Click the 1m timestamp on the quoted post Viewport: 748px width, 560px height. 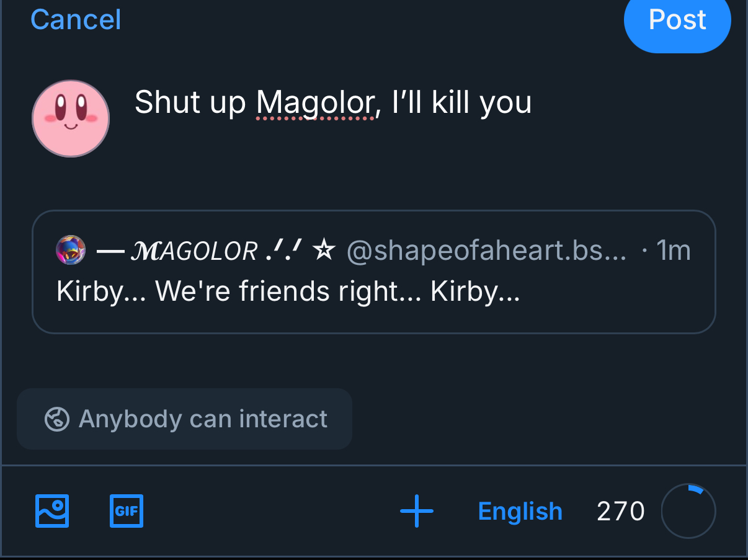[x=672, y=251]
